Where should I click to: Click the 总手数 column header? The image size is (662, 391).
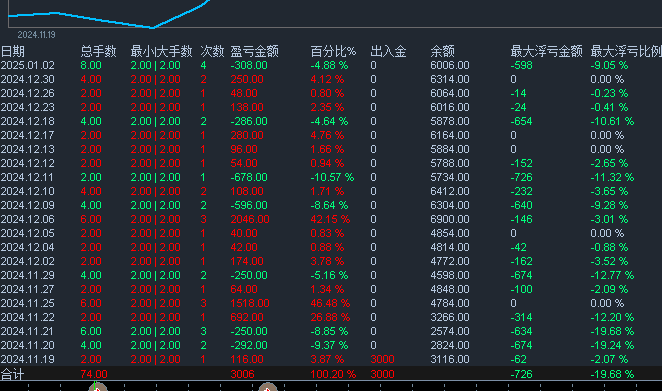point(98,52)
